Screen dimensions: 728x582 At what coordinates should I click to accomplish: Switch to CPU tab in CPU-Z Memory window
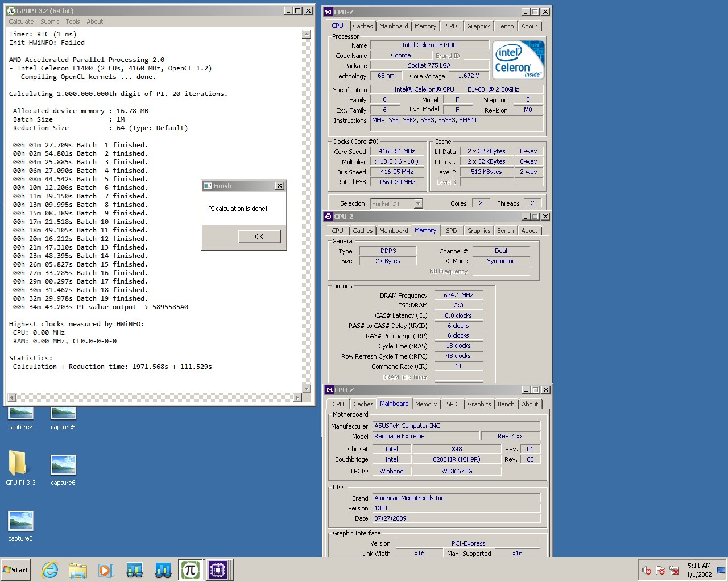point(338,231)
